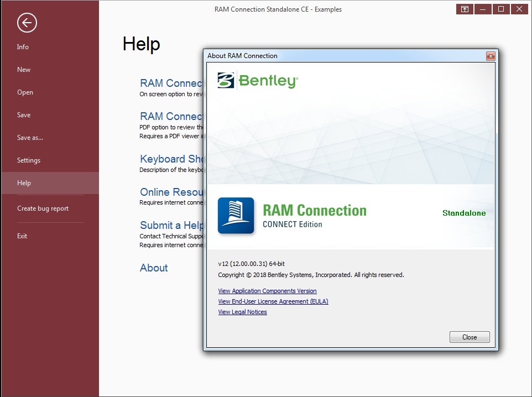Image resolution: width=532 pixels, height=397 pixels.
Task: Click the About link on Help page
Action: (x=154, y=268)
